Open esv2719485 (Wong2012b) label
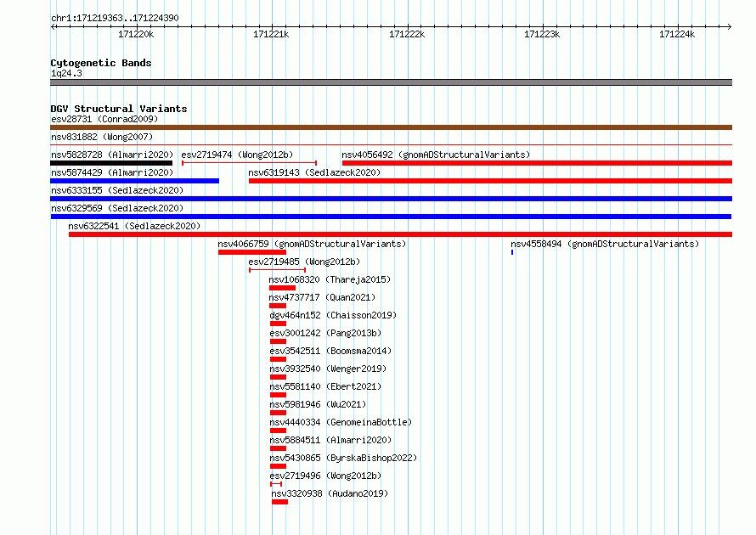Image resolution: width=756 pixels, height=535 pixels. pyautogui.click(x=304, y=262)
